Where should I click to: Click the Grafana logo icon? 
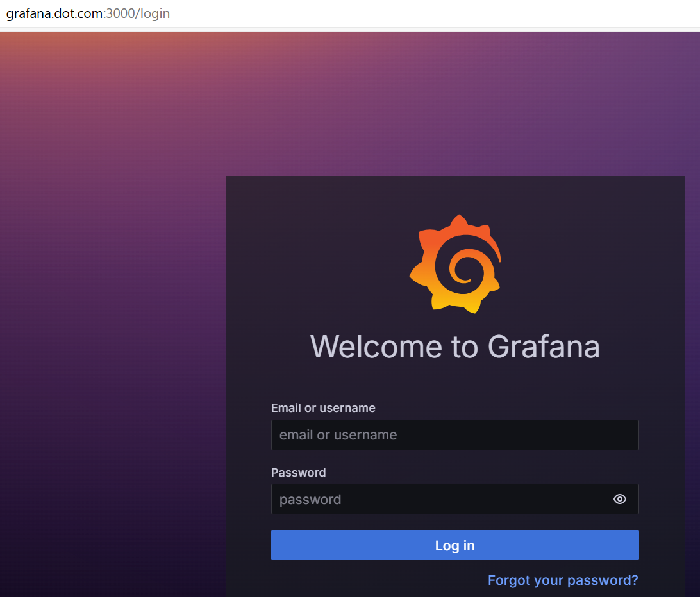pyautogui.click(x=455, y=264)
